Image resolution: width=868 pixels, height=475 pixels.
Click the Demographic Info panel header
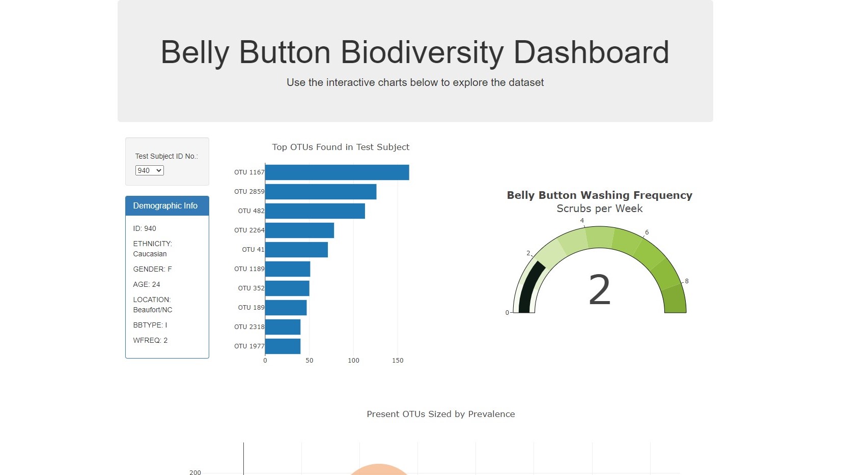coord(167,206)
